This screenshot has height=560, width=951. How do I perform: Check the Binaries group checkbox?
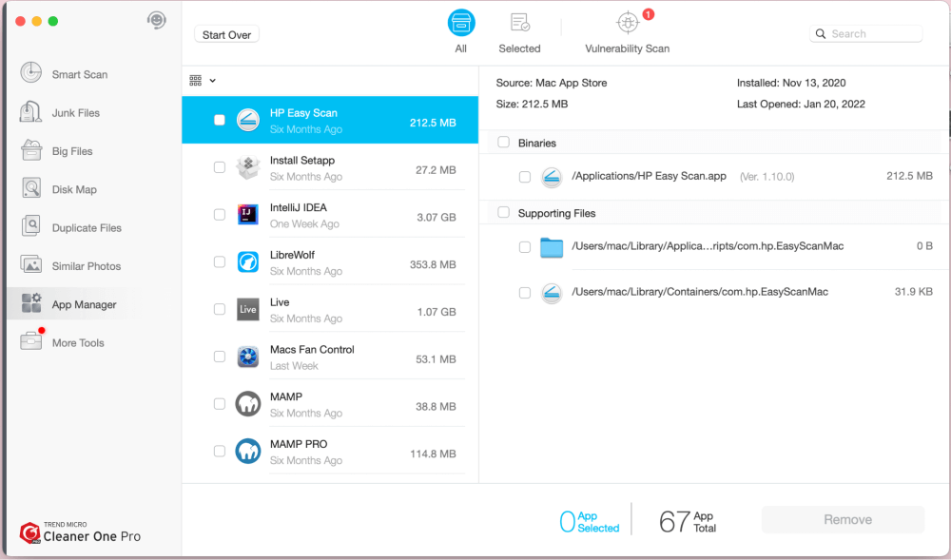503,142
